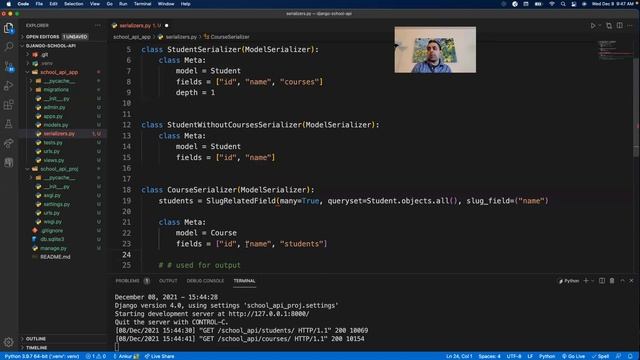Viewport: 640px width, 360px height.
Task: Open the Selection menu in menu bar
Action: (x=73, y=4)
